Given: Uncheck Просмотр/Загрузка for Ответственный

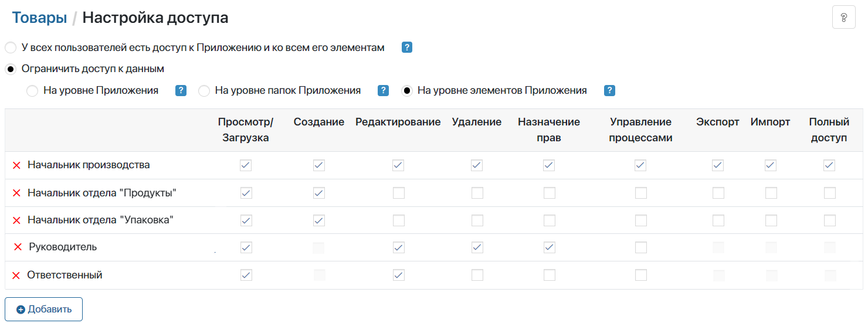Looking at the screenshot, I should 246,275.
